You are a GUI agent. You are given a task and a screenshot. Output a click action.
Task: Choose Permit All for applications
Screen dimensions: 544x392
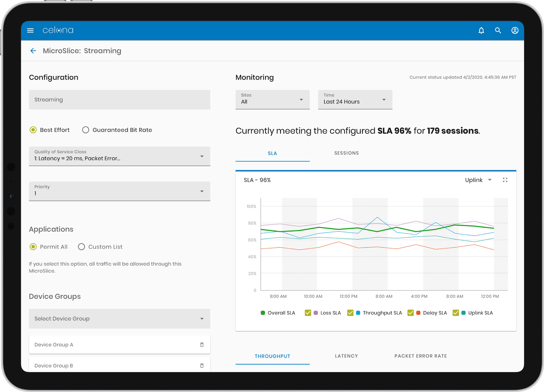(33, 247)
